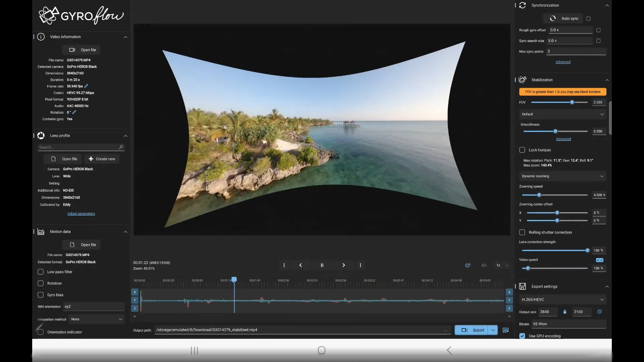644x362 pixels.
Task: Set trim start bracket
Action: [x=284, y=265]
